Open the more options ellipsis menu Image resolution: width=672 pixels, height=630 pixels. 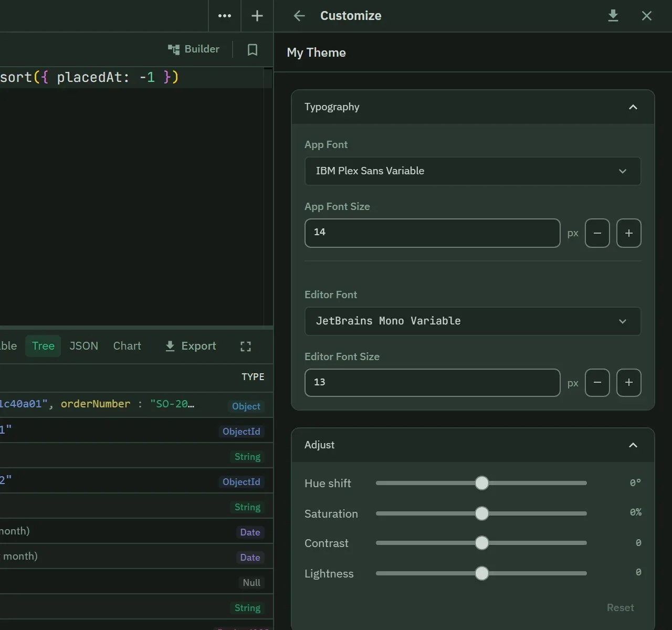click(225, 16)
